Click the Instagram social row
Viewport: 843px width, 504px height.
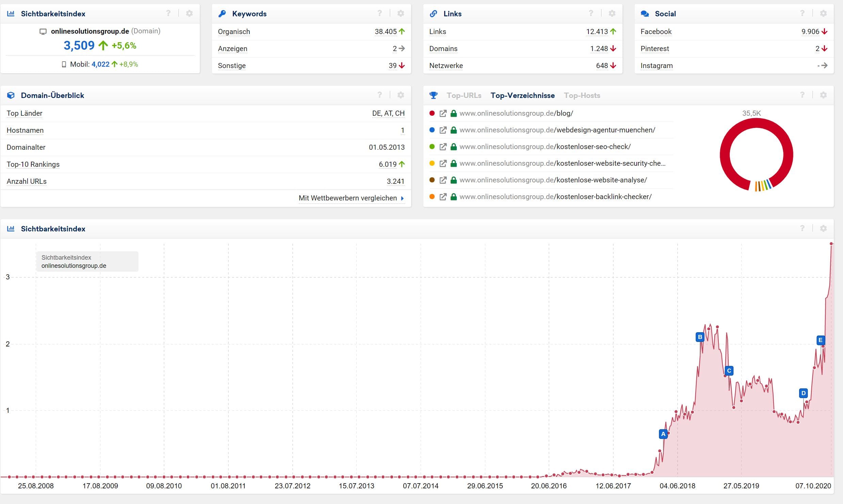[x=734, y=66]
